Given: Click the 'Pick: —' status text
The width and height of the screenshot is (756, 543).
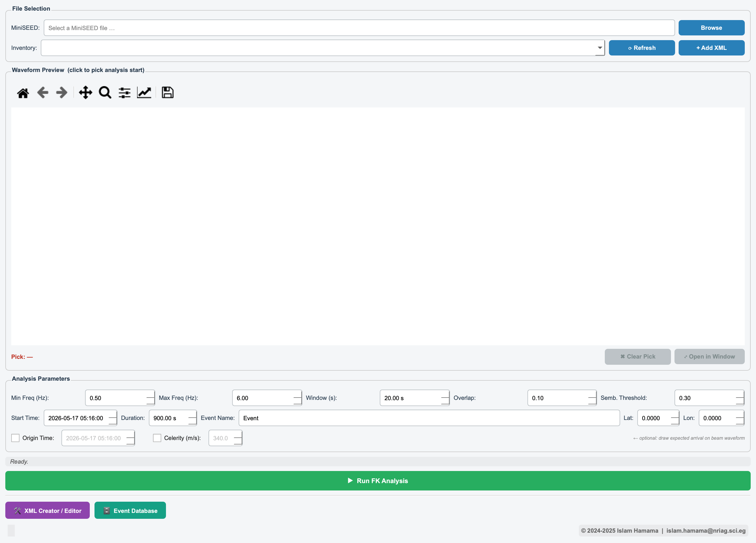Looking at the screenshot, I should tap(22, 357).
